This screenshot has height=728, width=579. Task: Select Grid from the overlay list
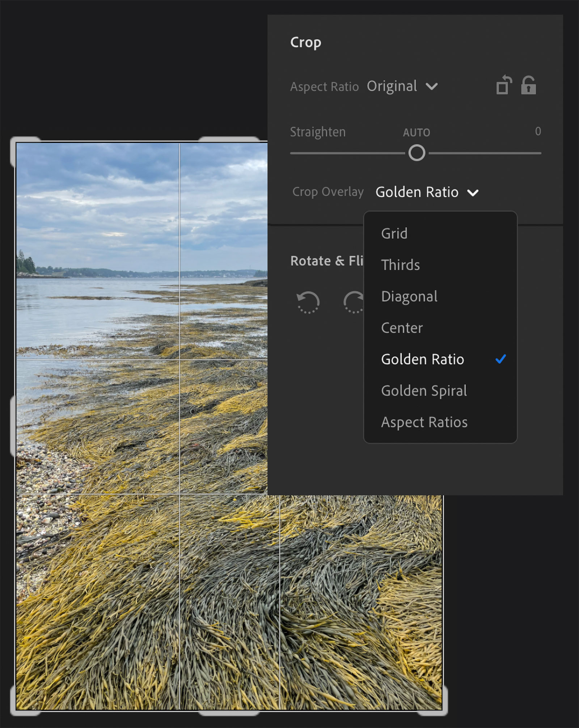point(394,234)
